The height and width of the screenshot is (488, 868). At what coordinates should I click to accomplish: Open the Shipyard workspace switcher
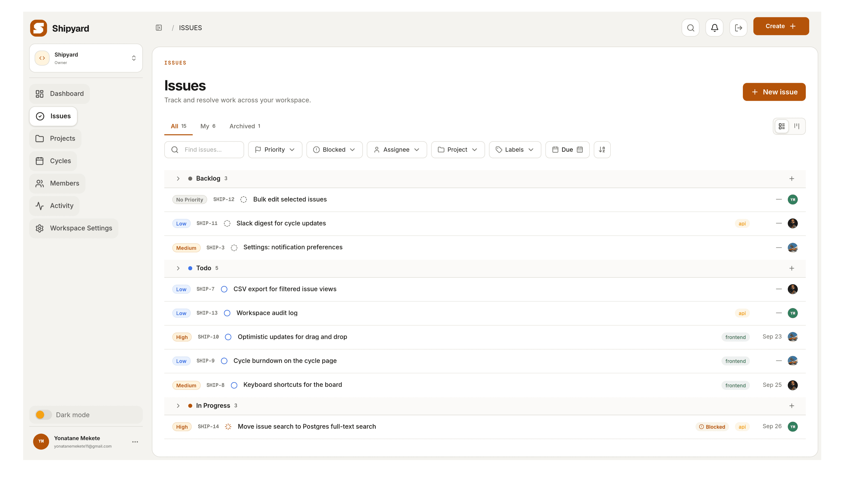tap(86, 58)
